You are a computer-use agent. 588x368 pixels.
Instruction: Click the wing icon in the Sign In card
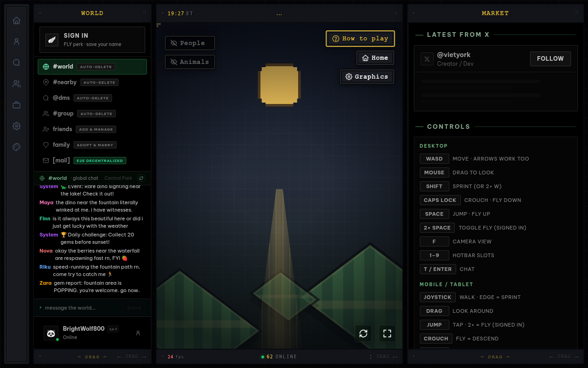tap(52, 40)
